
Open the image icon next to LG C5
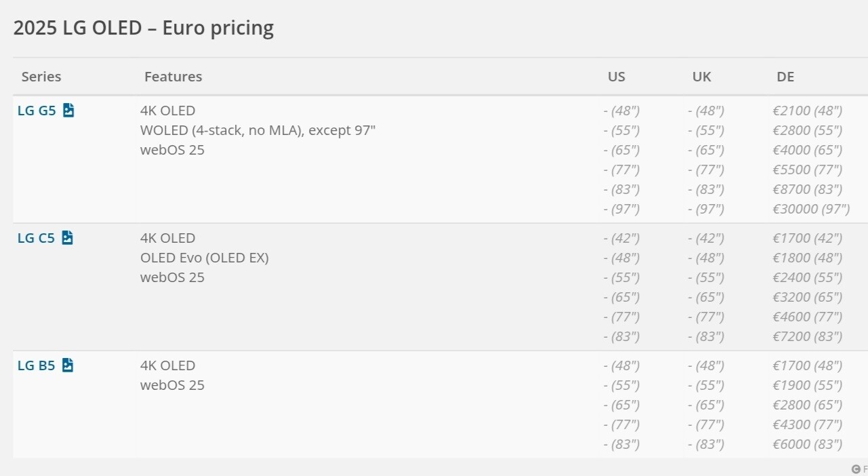[67, 238]
